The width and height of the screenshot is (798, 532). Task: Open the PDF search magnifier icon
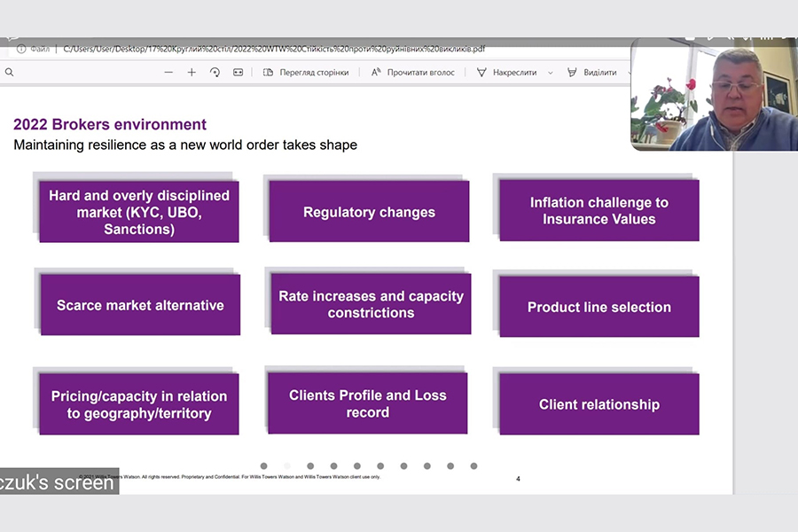click(x=9, y=73)
